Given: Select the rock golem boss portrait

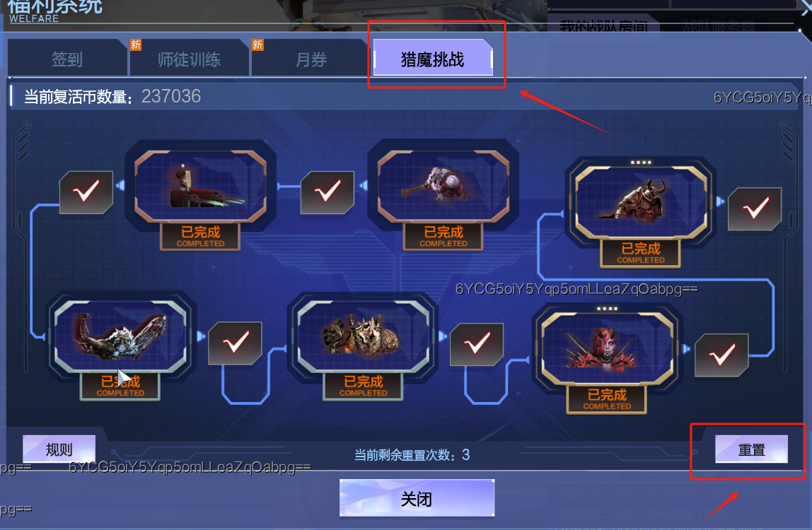Looking at the screenshot, I should pos(363,336).
